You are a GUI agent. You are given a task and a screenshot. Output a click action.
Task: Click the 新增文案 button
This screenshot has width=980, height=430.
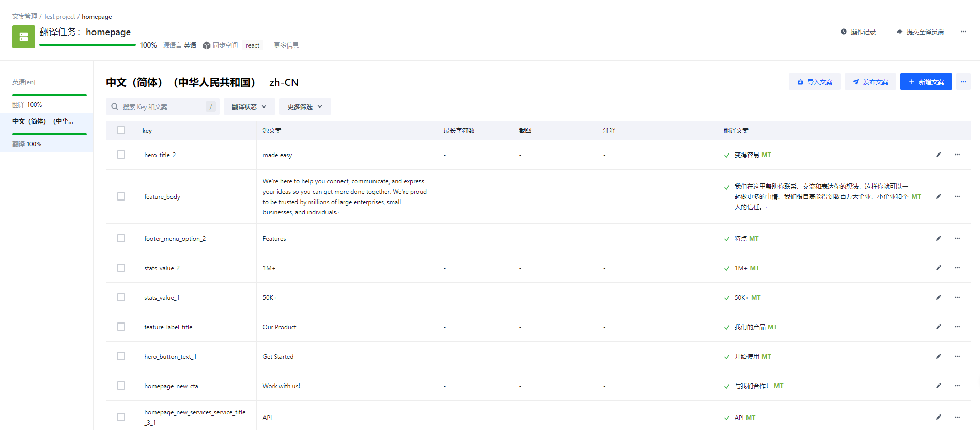926,82
